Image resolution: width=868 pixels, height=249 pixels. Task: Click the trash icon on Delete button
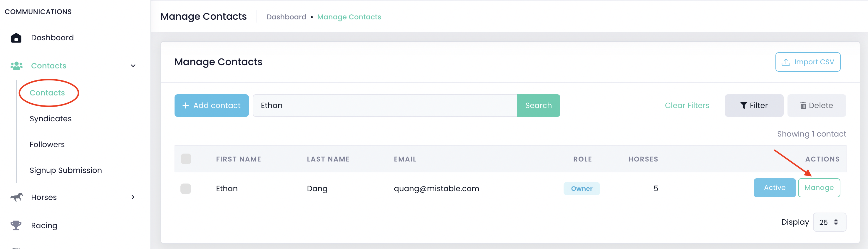pyautogui.click(x=803, y=106)
